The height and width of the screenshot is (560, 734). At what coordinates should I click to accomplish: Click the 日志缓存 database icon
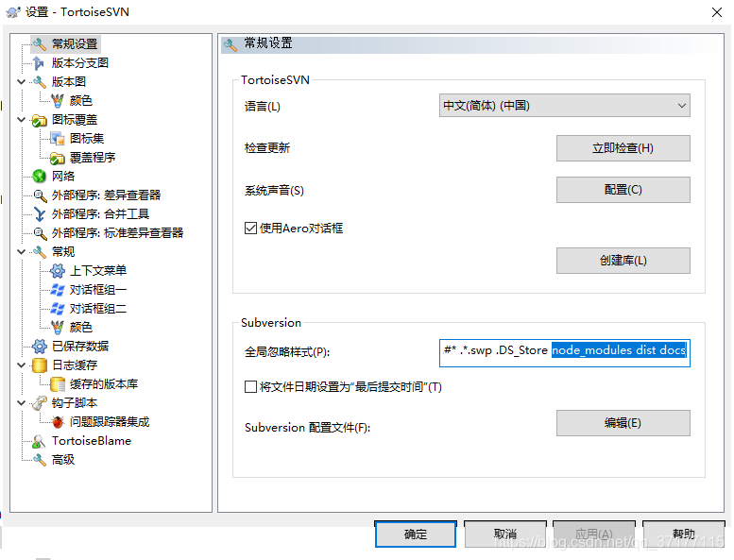click(x=40, y=365)
